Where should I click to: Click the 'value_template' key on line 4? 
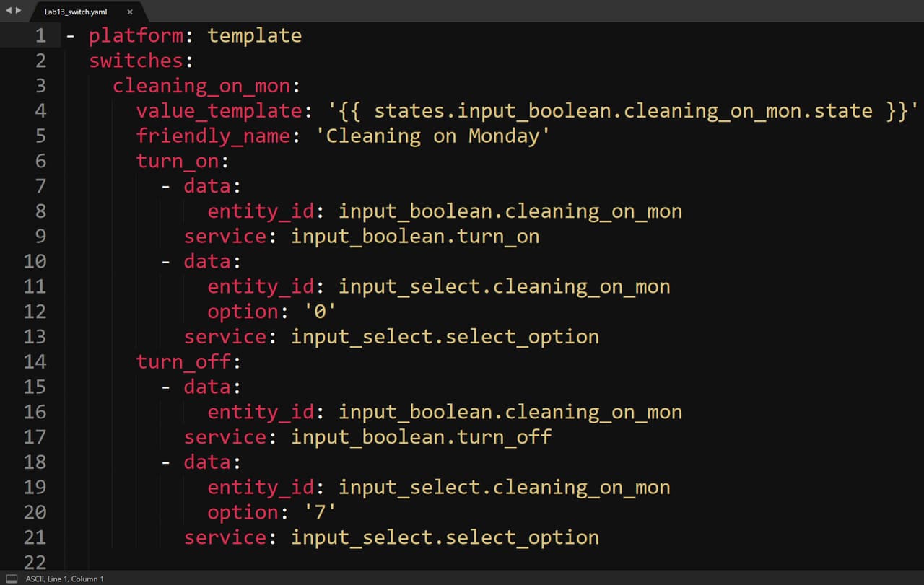tap(219, 110)
